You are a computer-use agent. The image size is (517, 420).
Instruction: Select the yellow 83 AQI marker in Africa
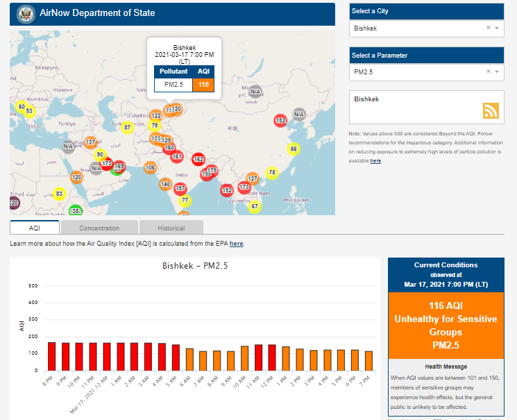59,194
